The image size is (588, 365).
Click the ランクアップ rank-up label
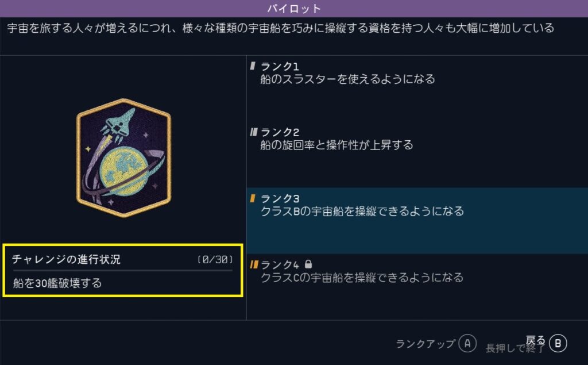point(425,343)
